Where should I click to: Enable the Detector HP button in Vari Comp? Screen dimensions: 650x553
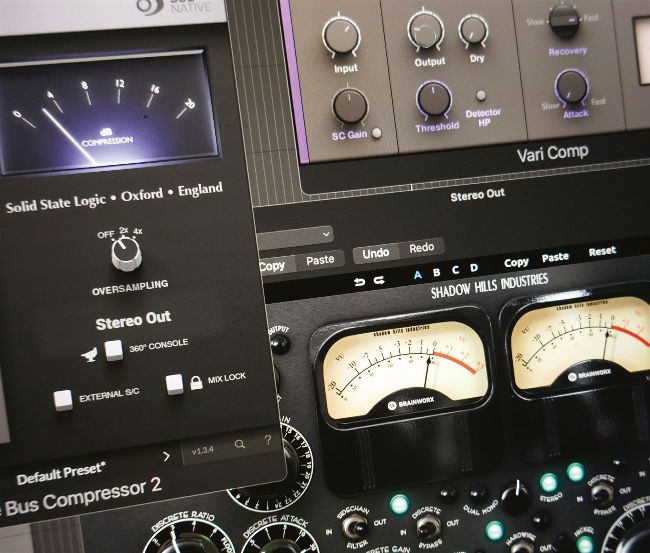pyautogui.click(x=481, y=97)
